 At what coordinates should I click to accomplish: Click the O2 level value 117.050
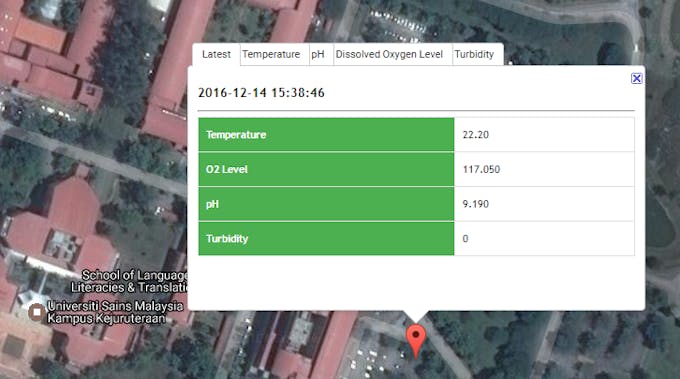point(481,170)
